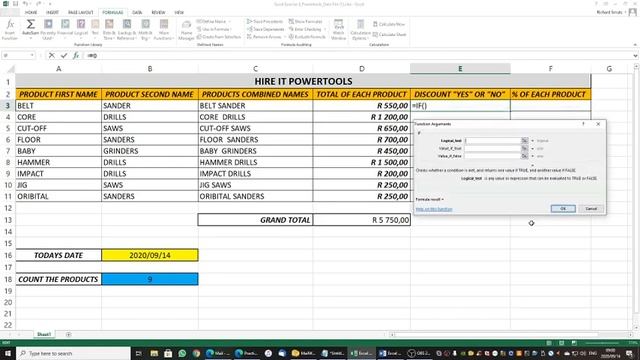The image size is (640, 360).
Task: Collapse dialog using Logical_test range selector button
Action: pyautogui.click(x=524, y=140)
